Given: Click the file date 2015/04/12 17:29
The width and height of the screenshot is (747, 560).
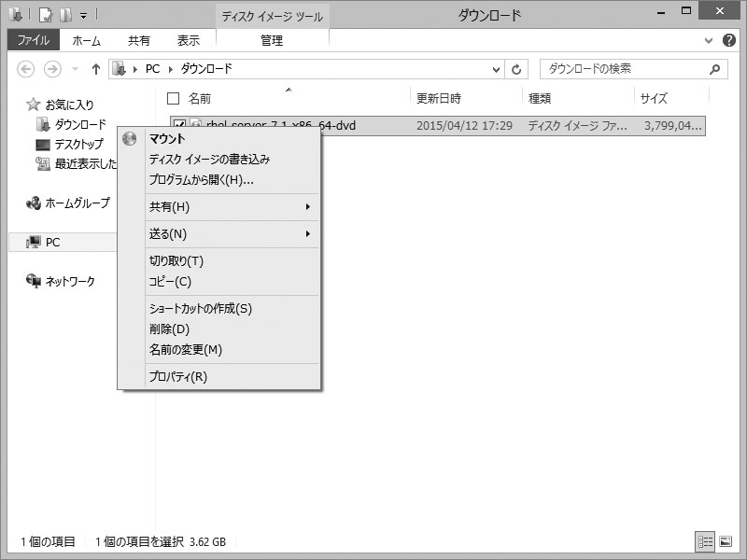Looking at the screenshot, I should coord(464,126).
